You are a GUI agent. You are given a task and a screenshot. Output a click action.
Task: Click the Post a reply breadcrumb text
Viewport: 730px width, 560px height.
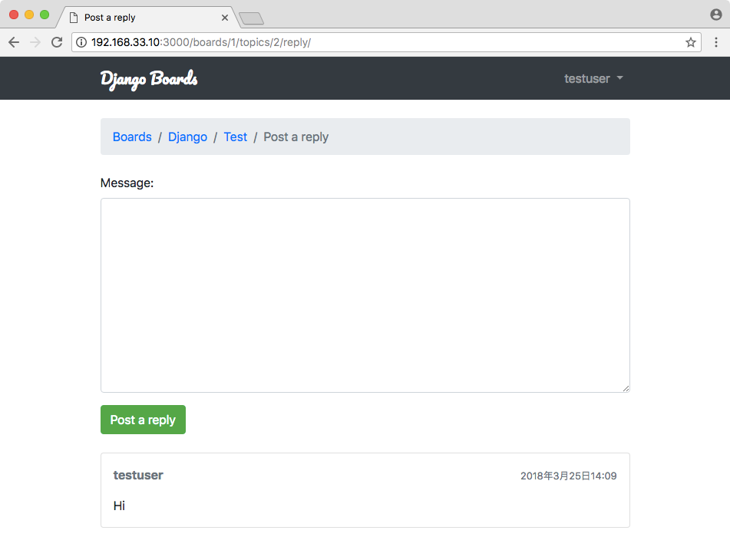tap(296, 137)
